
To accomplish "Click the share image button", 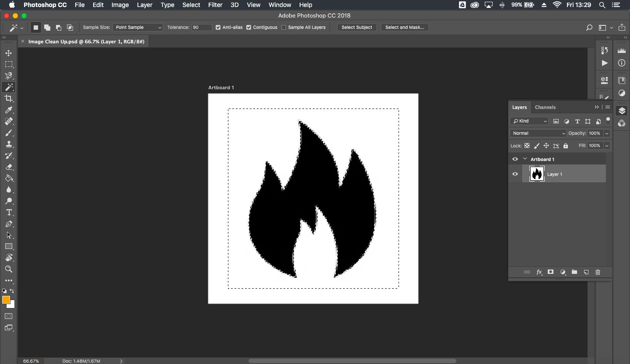I will 622,28.
